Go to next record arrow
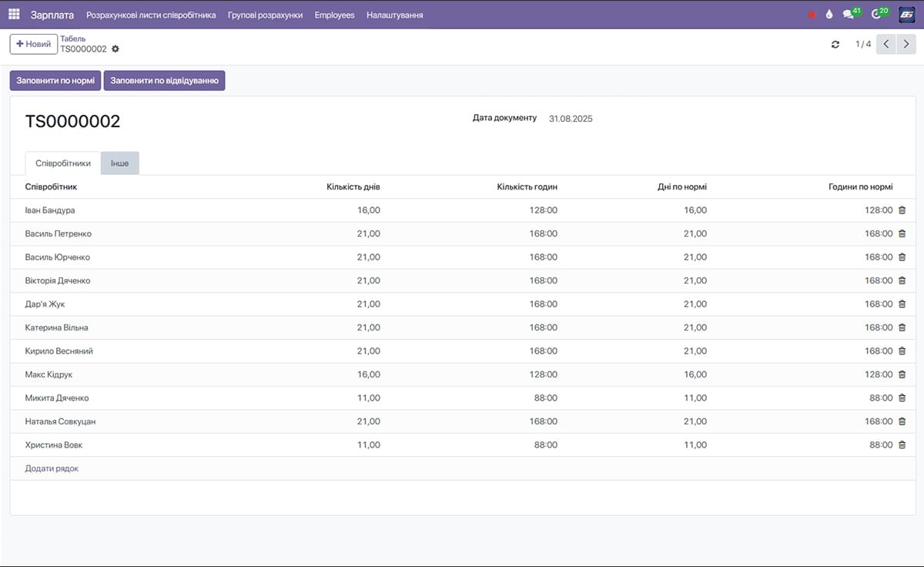The width and height of the screenshot is (924, 567). (907, 45)
